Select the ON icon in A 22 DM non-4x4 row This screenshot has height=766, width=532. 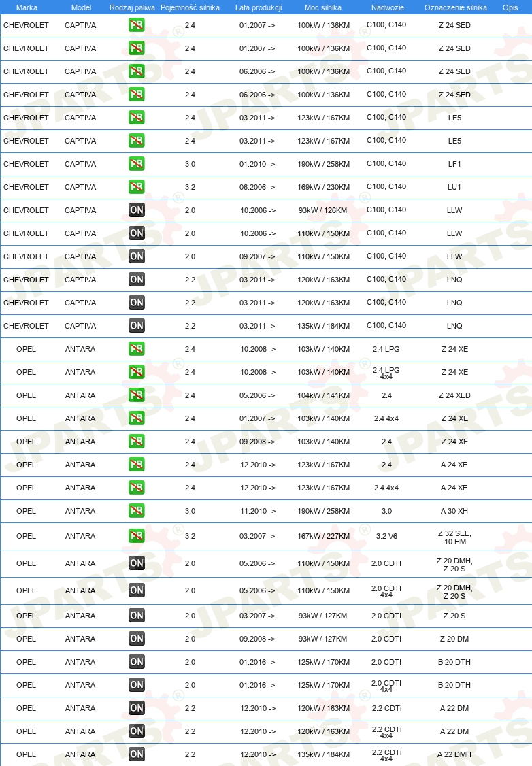(136, 708)
